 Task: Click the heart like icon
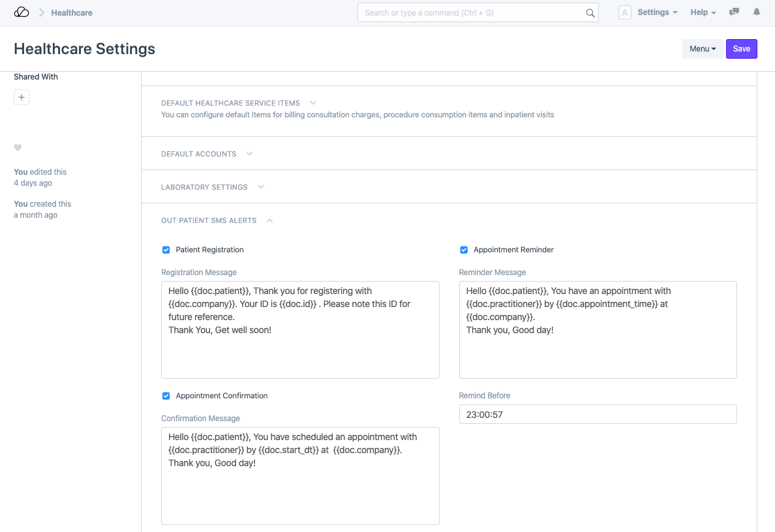click(x=18, y=148)
